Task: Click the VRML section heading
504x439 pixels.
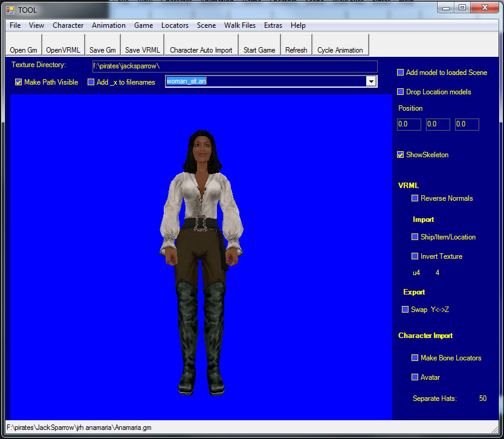Action: tap(408, 186)
